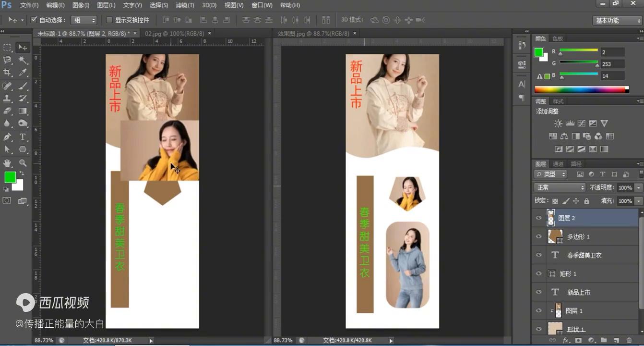Select the 图层 2 layer thumbnail
This screenshot has height=346, width=644.
[550, 218]
